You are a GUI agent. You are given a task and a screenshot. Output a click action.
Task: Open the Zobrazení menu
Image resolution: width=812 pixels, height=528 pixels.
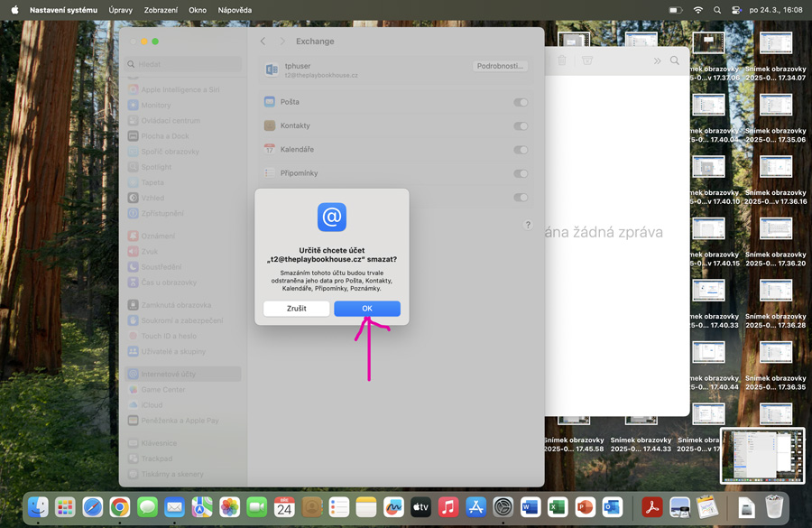click(161, 10)
